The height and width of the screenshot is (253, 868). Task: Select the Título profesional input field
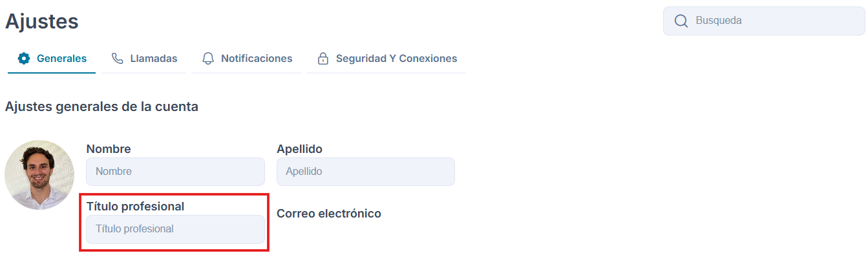click(175, 229)
